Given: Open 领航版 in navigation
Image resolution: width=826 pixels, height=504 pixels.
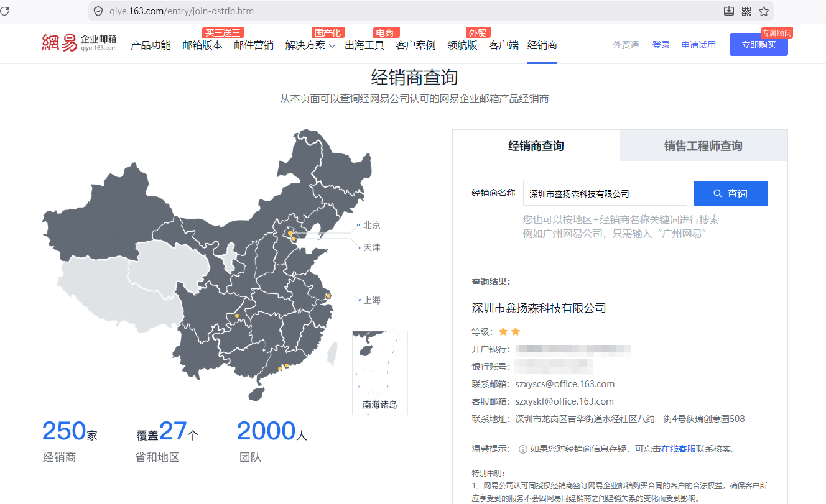Looking at the screenshot, I should 462,45.
